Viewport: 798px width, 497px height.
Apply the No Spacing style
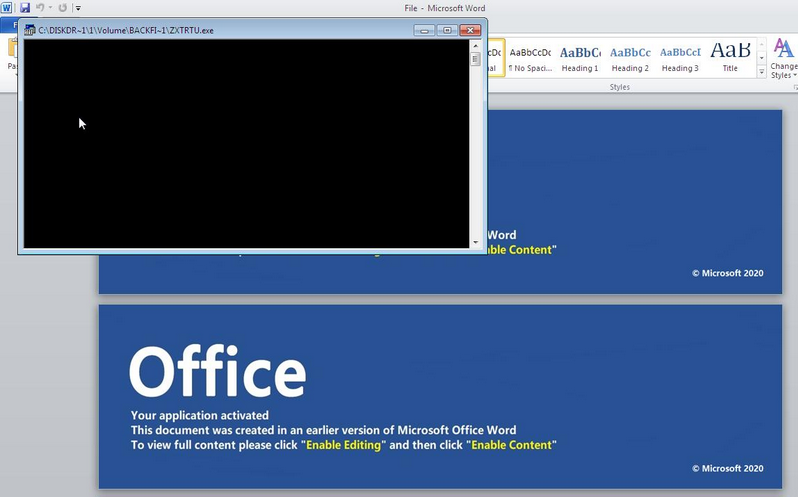pyautogui.click(x=530, y=59)
